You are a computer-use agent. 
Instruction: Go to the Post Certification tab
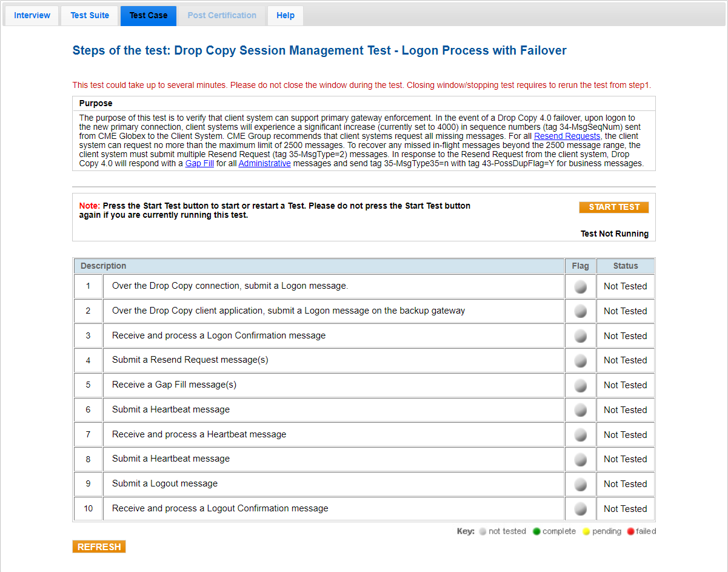(x=222, y=16)
